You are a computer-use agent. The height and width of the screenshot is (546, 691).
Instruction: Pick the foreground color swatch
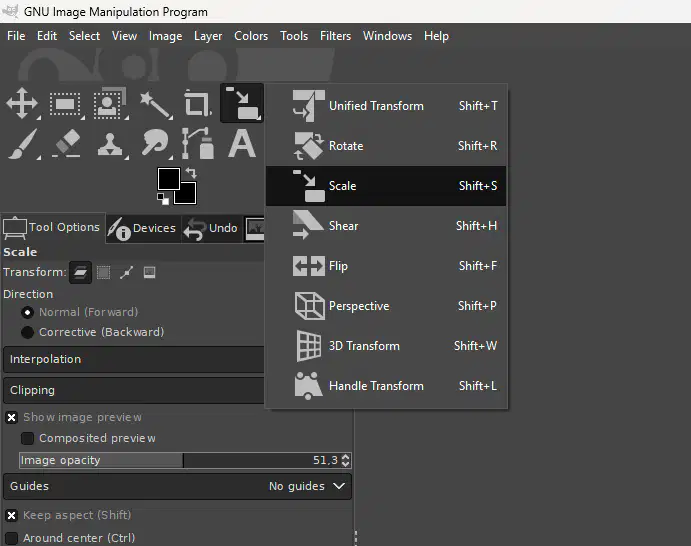coord(168,179)
